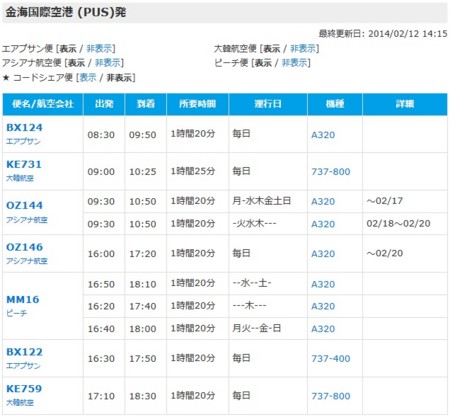Select arrival time 17:50

143,358
